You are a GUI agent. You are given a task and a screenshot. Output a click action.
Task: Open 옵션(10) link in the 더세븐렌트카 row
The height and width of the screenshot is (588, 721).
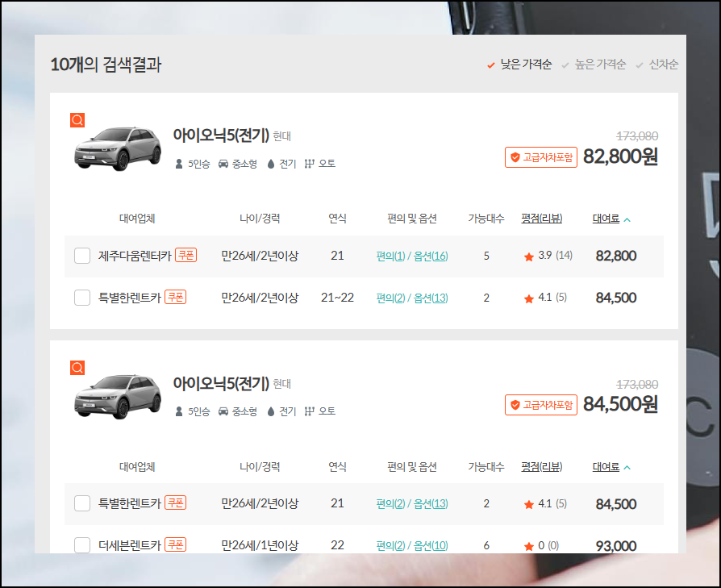pos(431,546)
